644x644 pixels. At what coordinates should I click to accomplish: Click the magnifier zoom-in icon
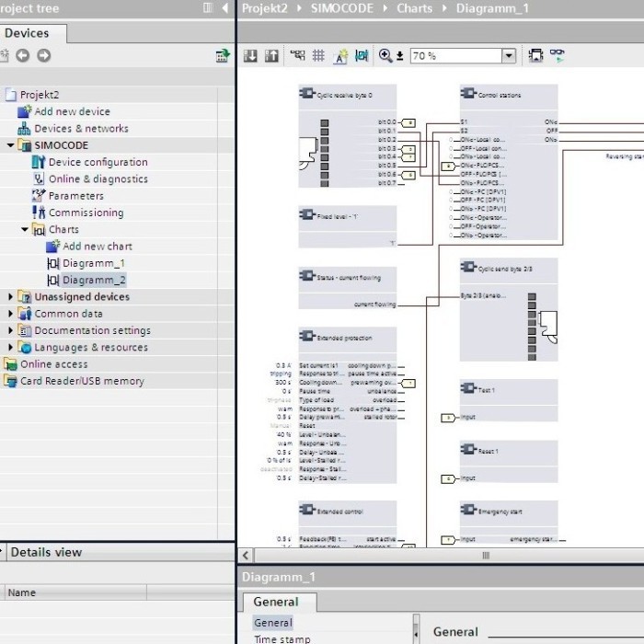pos(385,55)
